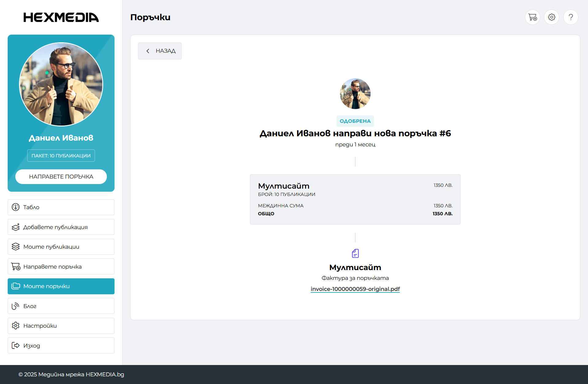
Task: Click the dashboard gauge icon beside Табло
Action: tap(16, 207)
